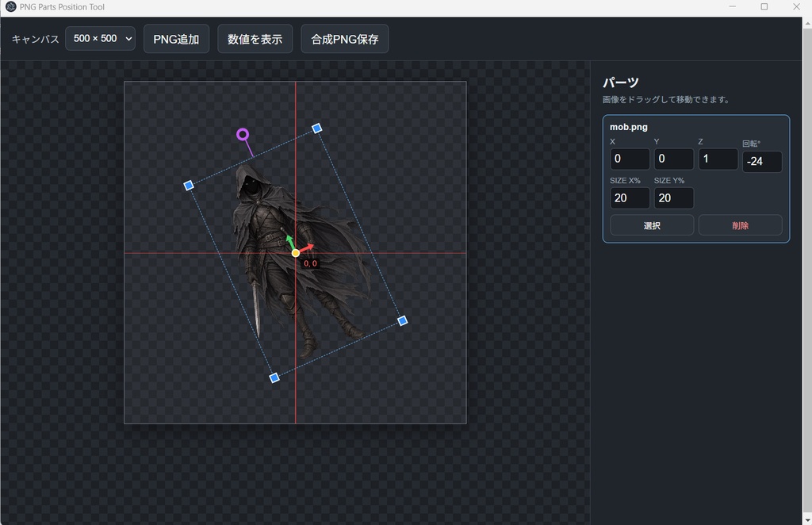Minimize the PNG Parts Position Tool window
The height and width of the screenshot is (525, 812).
(732, 6)
